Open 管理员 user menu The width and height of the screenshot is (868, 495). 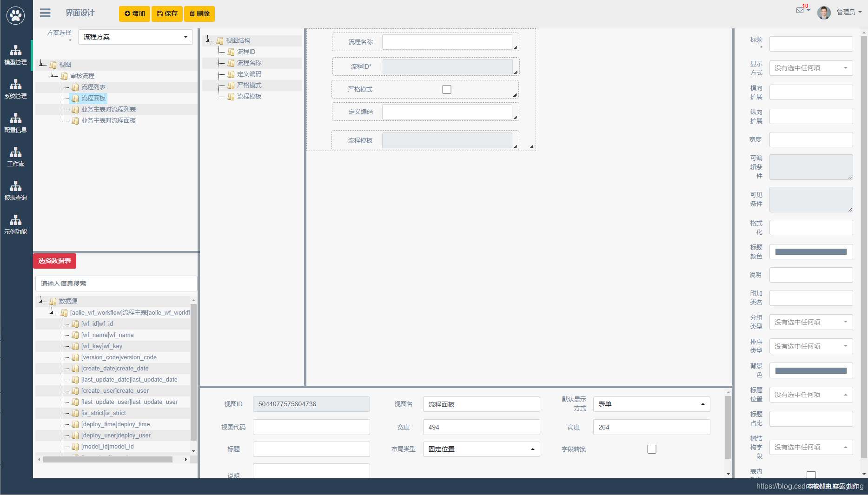[849, 12]
